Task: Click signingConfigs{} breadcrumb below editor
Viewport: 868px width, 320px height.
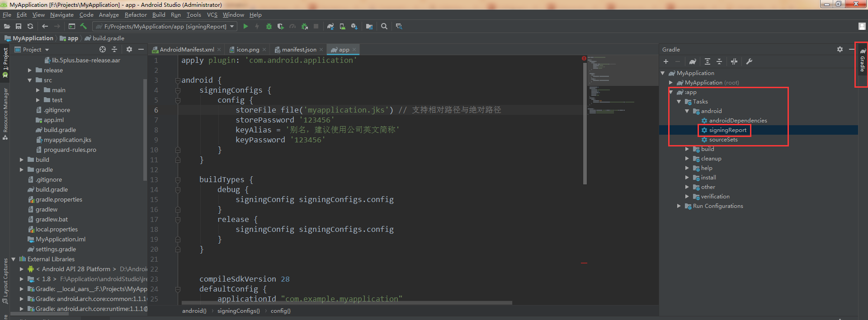Action: [x=238, y=311]
